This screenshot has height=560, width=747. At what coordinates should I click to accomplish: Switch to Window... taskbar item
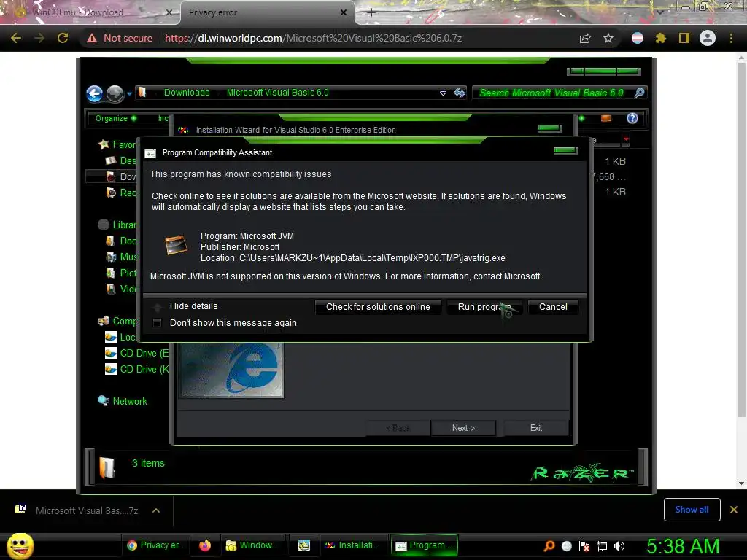[x=252, y=545]
